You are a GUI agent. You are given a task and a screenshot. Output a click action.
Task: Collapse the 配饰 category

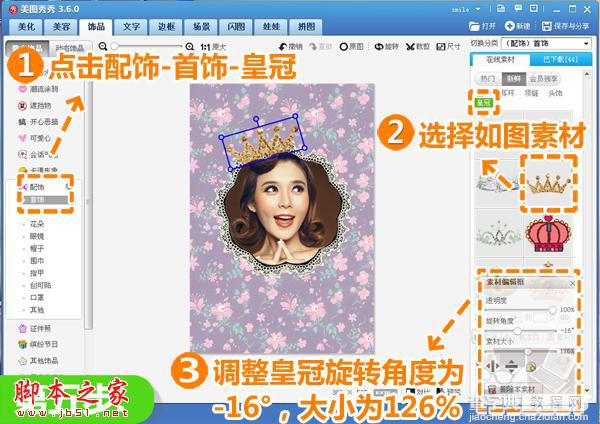pyautogui.click(x=36, y=187)
